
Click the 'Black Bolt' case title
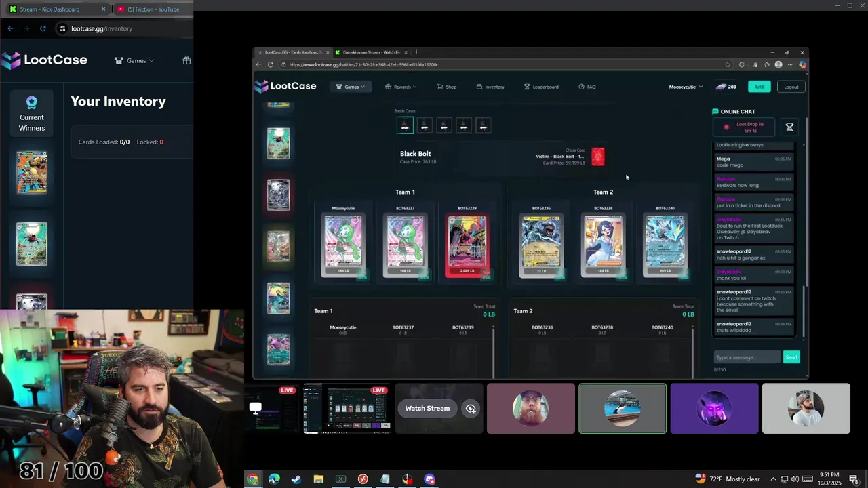(x=415, y=154)
